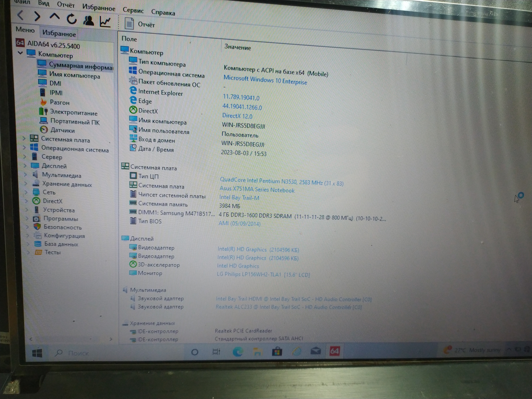
Task: Go back with the left arrow toolbar icon
Action: [21, 15]
